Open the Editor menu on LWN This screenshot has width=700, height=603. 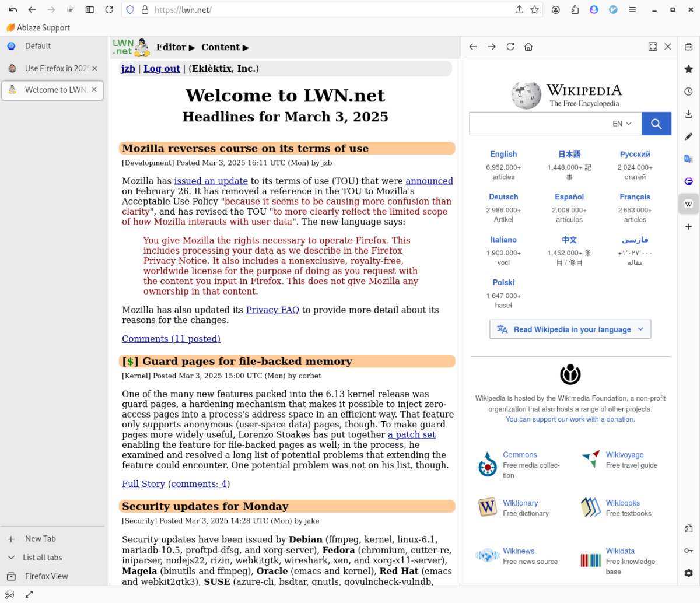[175, 47]
